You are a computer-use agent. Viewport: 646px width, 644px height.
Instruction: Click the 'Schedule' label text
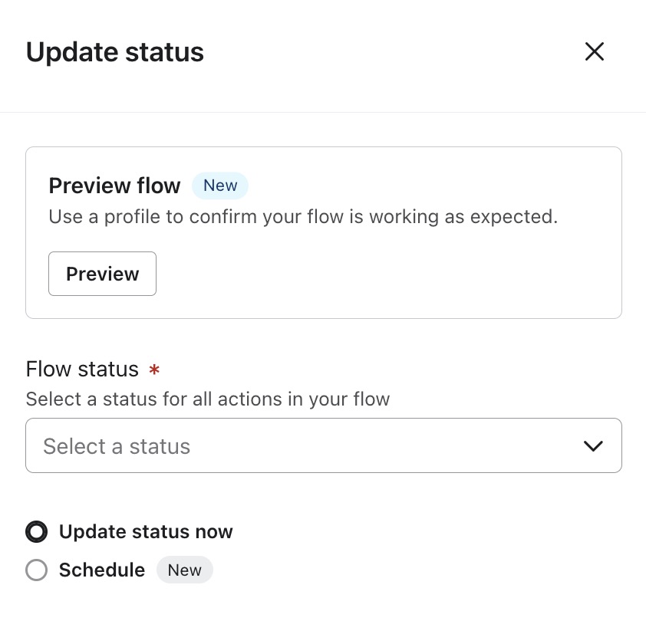pos(102,570)
